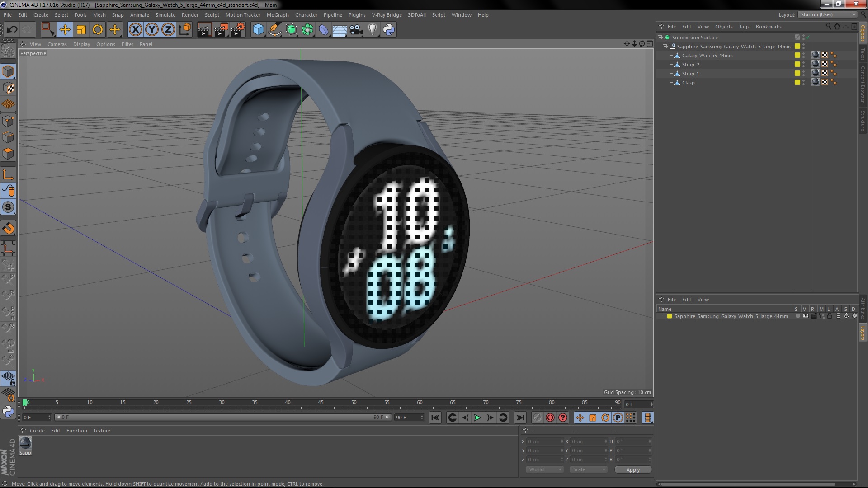Go to end of animation

[x=520, y=418]
